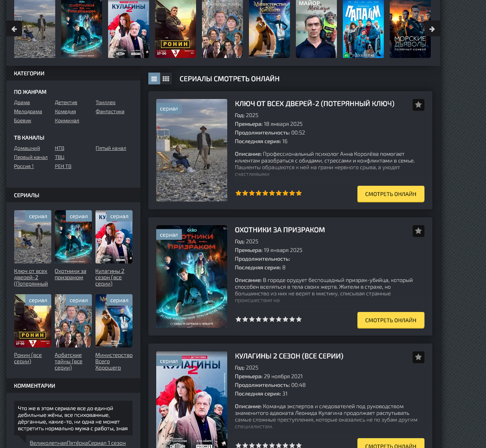Open main poster of Охотники за призраком

tap(192, 276)
